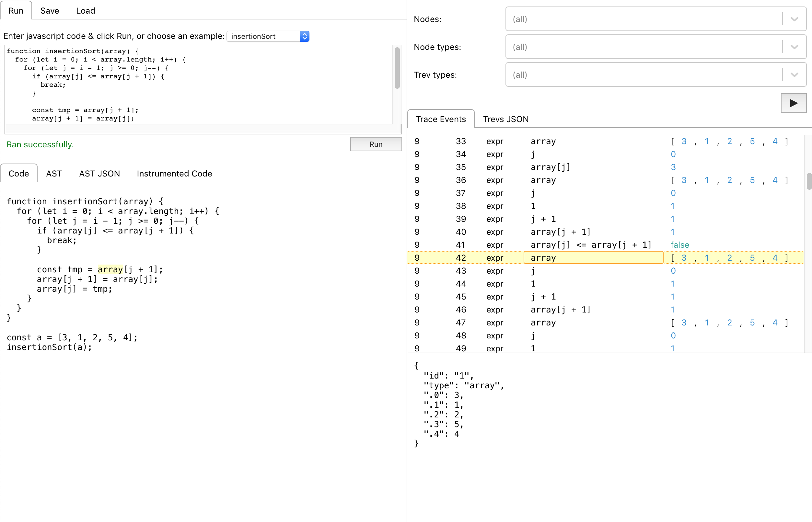
Task: Switch to the Save tab
Action: (x=50, y=10)
